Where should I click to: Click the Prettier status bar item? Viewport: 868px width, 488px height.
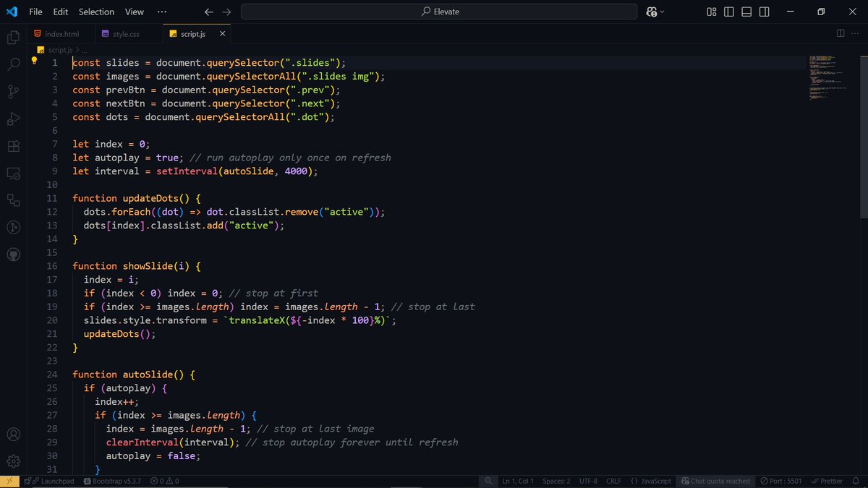(x=827, y=481)
